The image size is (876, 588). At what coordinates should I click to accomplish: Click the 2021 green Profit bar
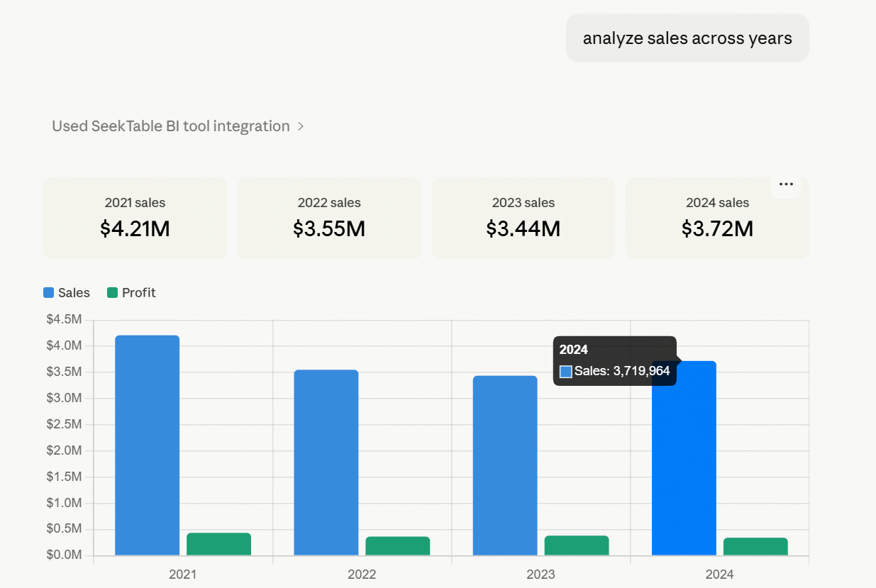pos(218,544)
